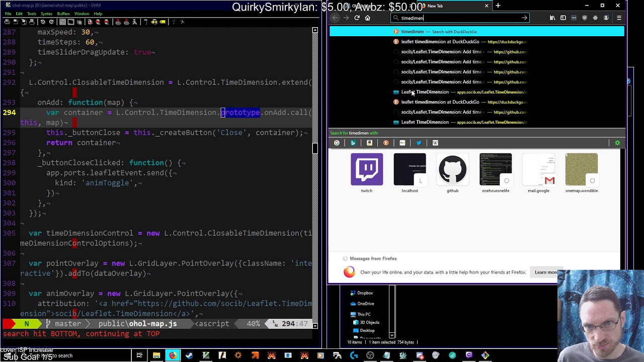Open the Tools menu in GVIM
Image resolution: width=644 pixels, height=362 pixels.
(31, 14)
